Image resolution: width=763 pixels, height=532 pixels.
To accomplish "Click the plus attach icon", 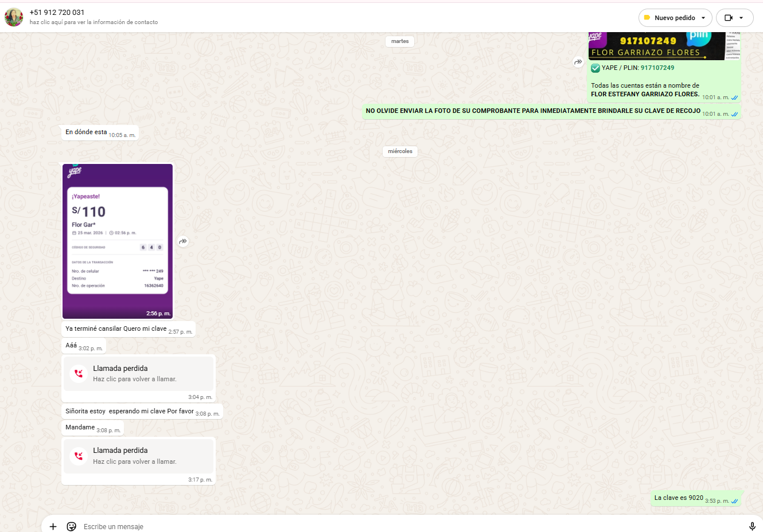I will tap(53, 526).
